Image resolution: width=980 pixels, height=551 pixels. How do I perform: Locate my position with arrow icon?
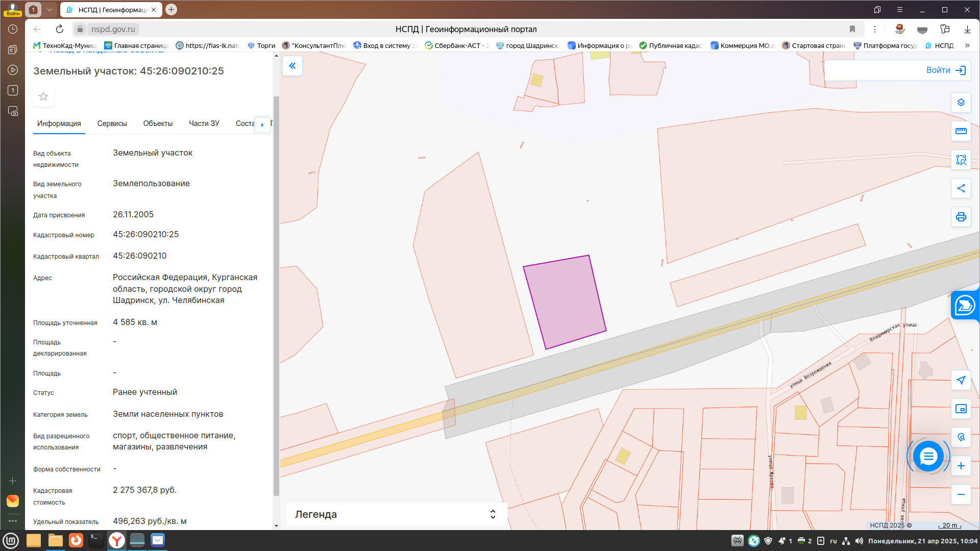tap(961, 380)
